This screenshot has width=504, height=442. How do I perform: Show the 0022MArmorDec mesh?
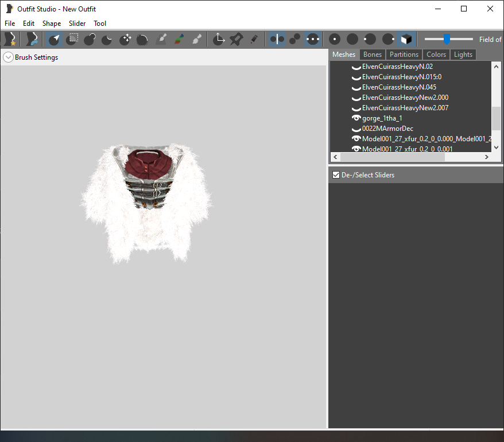tap(356, 129)
